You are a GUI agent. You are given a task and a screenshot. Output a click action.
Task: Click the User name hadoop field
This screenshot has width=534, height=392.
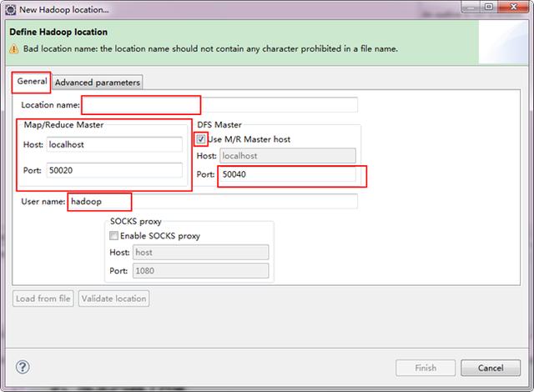(x=213, y=202)
